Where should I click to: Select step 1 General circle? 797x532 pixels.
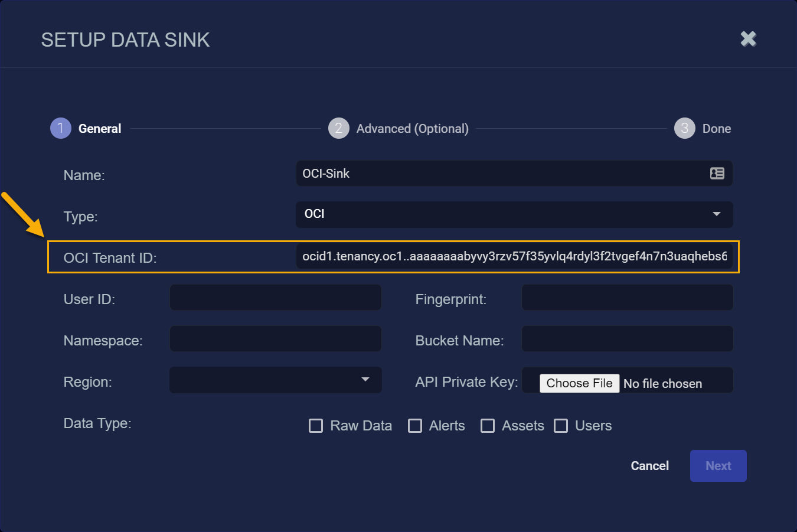pos(61,128)
